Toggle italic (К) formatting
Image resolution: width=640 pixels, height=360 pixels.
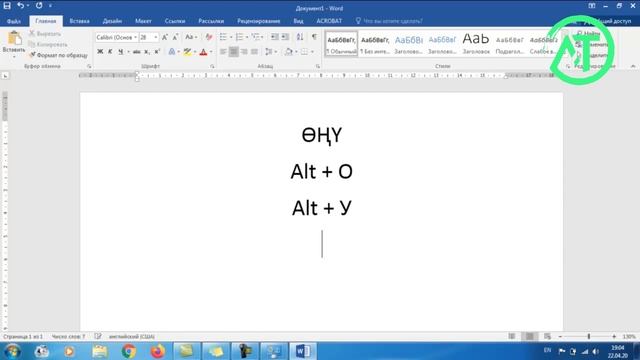pos(110,52)
